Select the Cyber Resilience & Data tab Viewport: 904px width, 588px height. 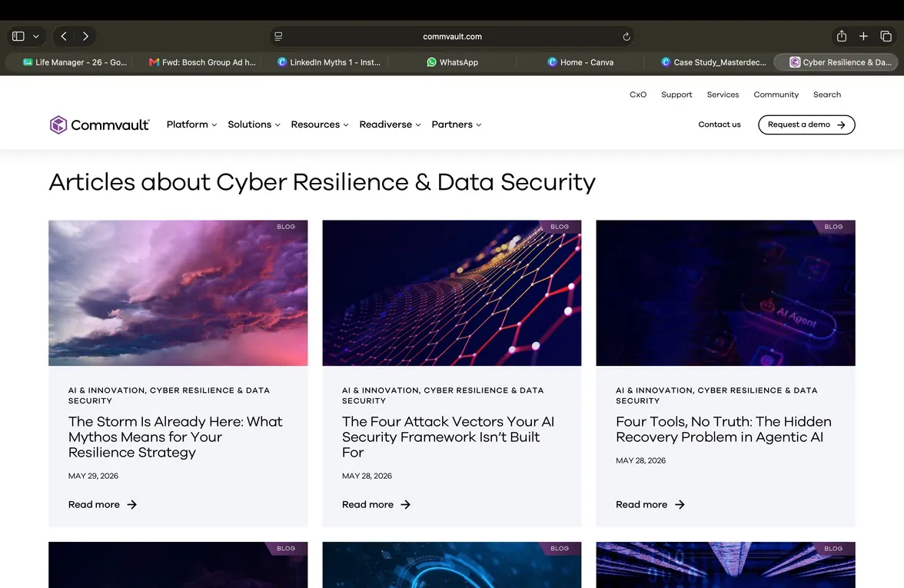click(836, 62)
